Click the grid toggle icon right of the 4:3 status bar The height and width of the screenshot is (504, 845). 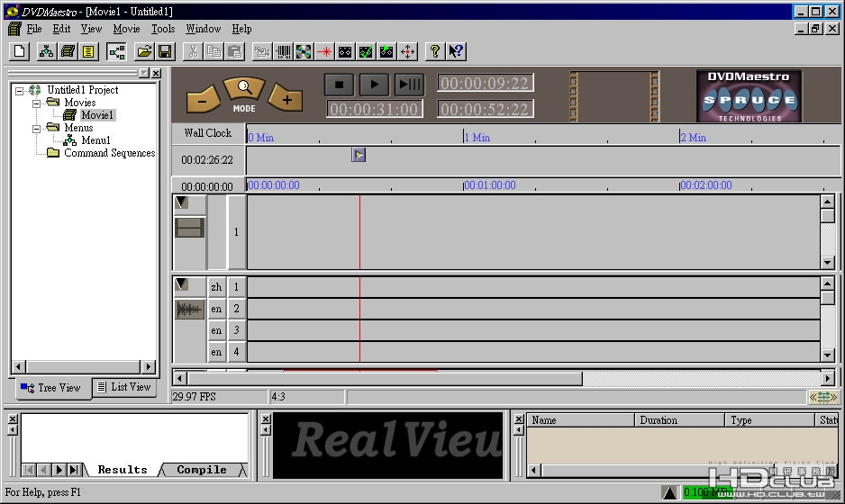(x=823, y=398)
